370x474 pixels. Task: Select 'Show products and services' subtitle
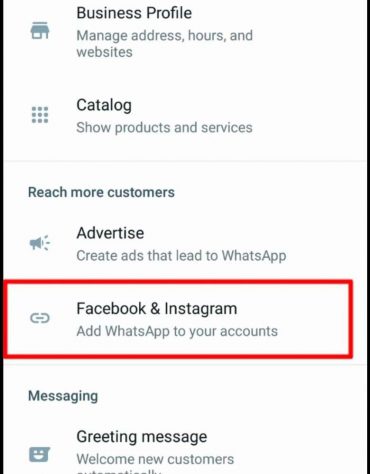pyautogui.click(x=164, y=128)
